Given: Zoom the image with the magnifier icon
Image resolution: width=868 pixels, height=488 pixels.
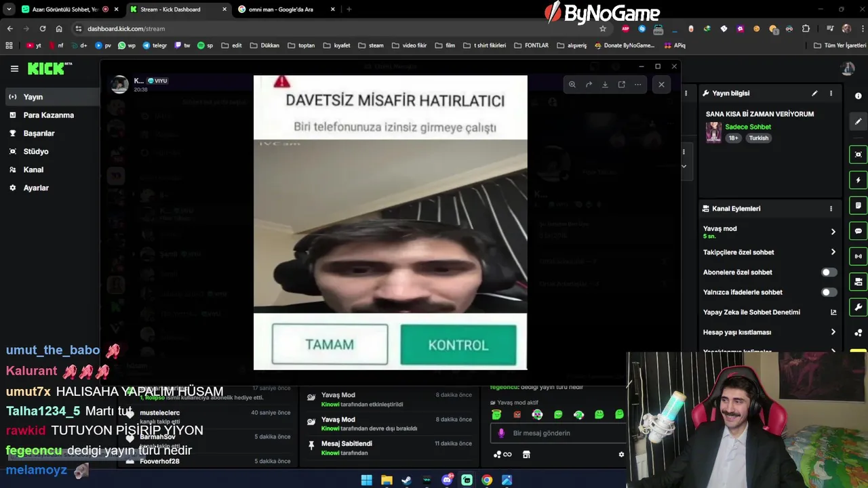Looking at the screenshot, I should click(572, 85).
